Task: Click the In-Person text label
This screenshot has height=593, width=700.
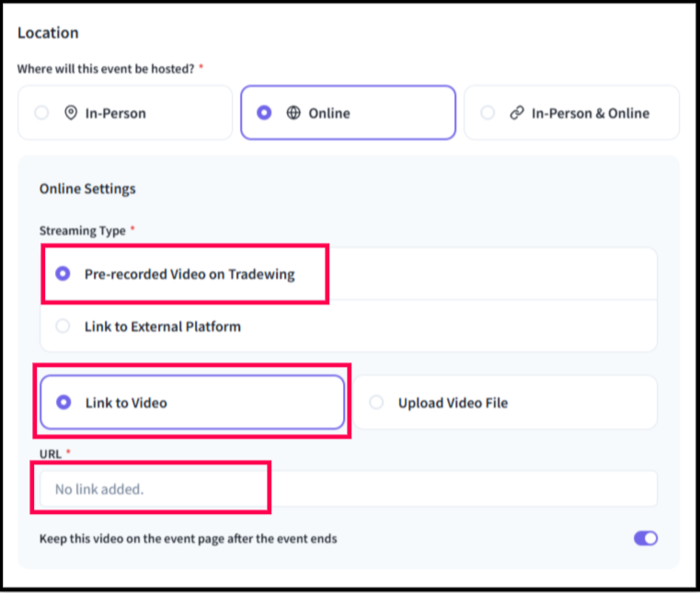Action: coord(116,113)
